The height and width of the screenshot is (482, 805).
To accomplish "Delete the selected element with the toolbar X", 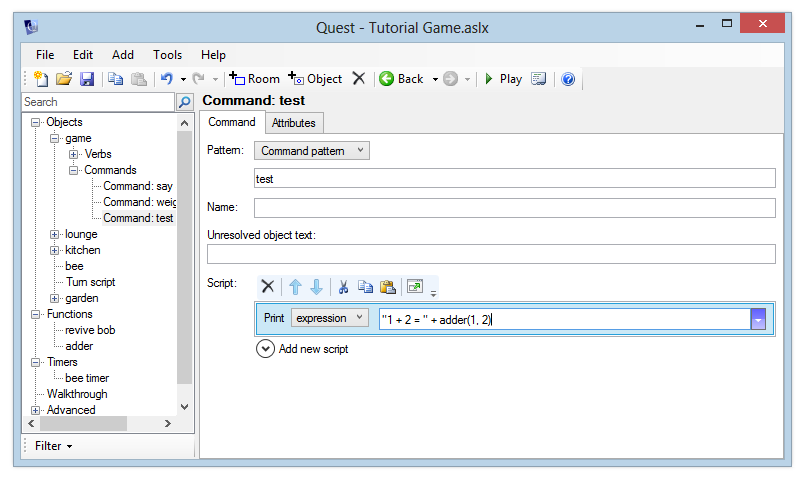I will pos(358,79).
